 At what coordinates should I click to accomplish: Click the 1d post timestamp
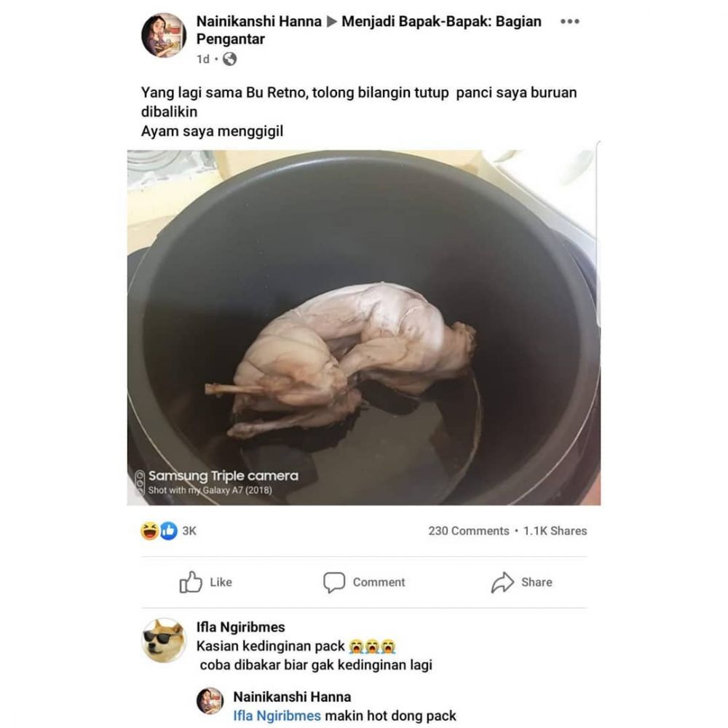tap(203, 59)
